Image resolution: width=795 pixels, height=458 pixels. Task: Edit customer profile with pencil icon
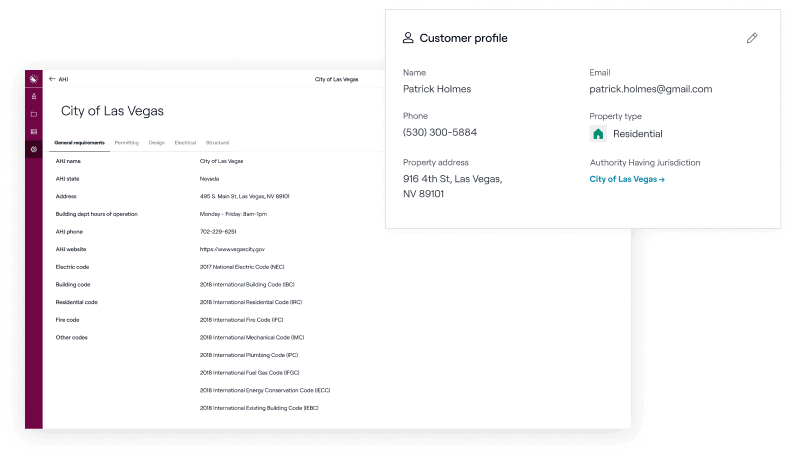point(752,38)
